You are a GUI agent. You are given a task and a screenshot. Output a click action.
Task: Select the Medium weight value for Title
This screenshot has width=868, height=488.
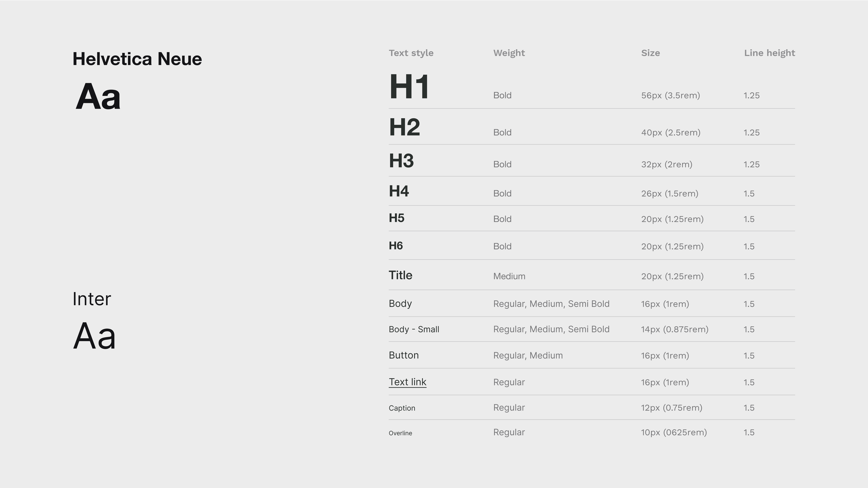click(x=509, y=276)
